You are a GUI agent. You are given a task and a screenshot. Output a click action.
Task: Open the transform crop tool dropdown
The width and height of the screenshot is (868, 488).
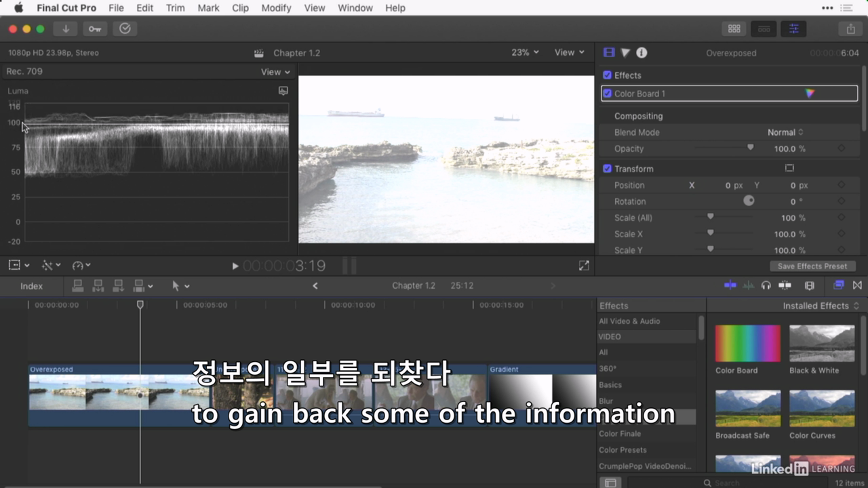pyautogui.click(x=19, y=266)
